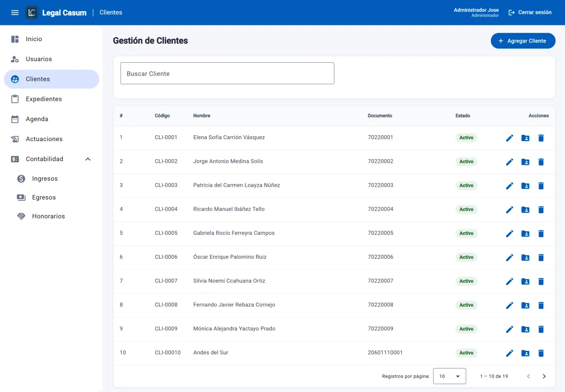
Task: Click the Cerrar sesión logout button
Action: tap(530, 12)
